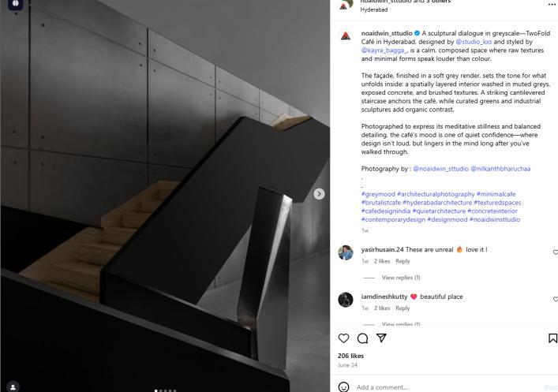Open noaidwin_sttudio avatar beside caption
This screenshot has height=392, width=558.
(346, 36)
